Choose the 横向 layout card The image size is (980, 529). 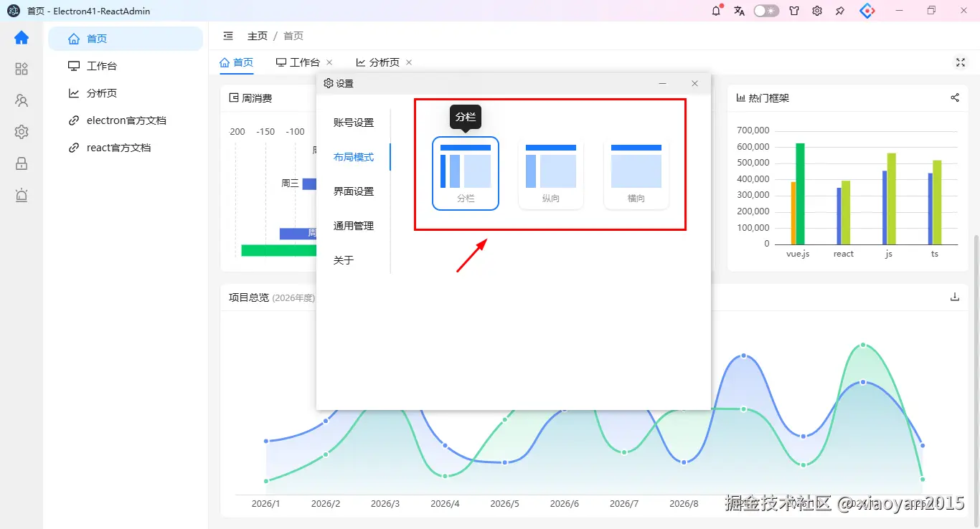[636, 173]
